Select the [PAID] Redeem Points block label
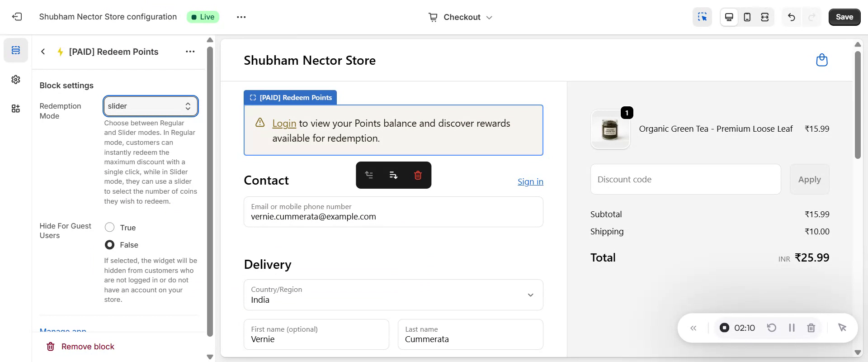The image size is (868, 362). pyautogui.click(x=290, y=97)
